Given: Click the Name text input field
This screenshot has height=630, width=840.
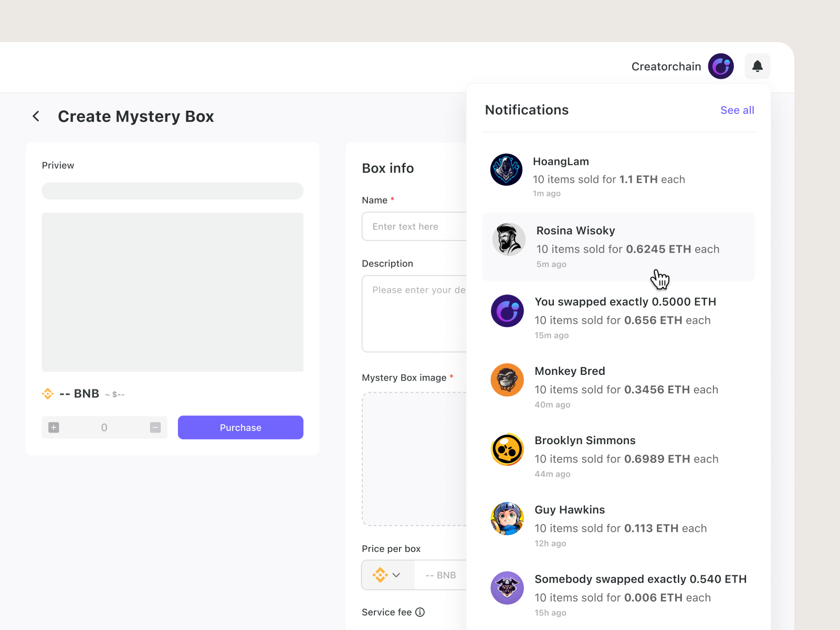Looking at the screenshot, I should (415, 226).
